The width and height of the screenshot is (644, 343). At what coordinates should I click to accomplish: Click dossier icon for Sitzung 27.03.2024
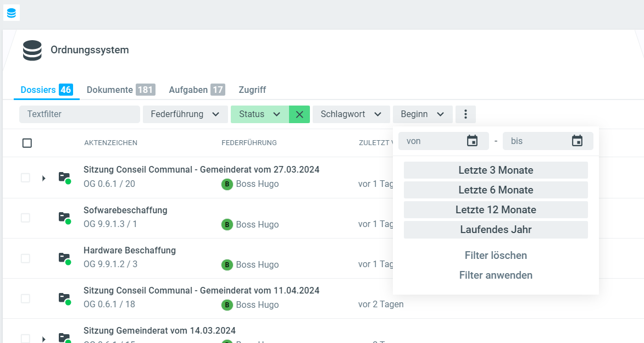pos(65,178)
